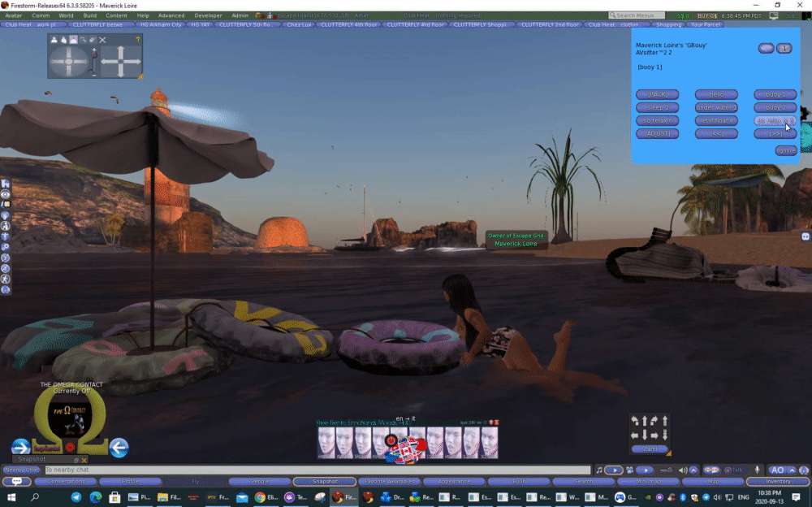Expand the volume controls arrow
The image size is (812, 507).
693,470
